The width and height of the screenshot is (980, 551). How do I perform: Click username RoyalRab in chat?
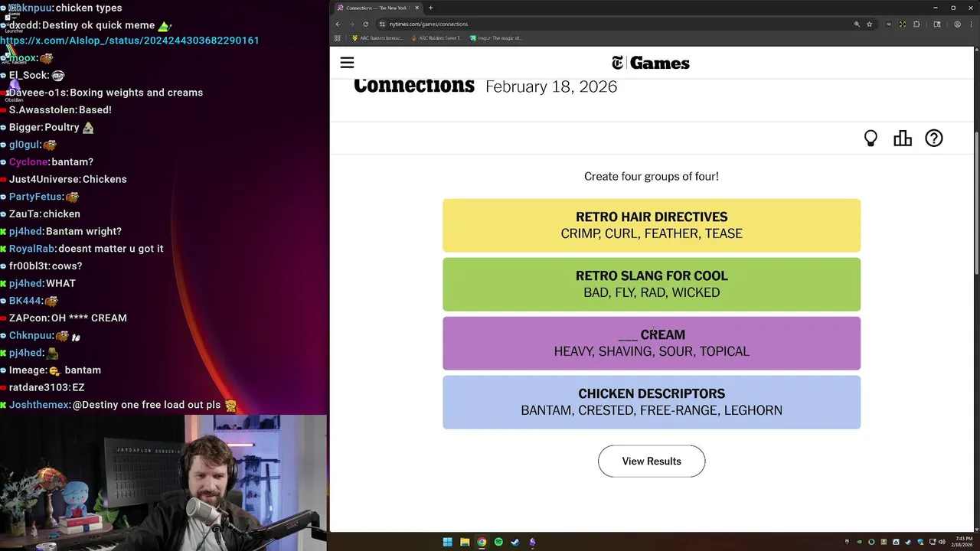click(x=31, y=249)
